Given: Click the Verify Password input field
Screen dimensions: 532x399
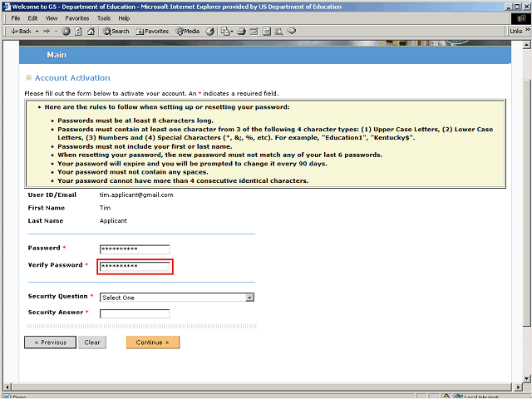Looking at the screenshot, I should pyautogui.click(x=135, y=267).
